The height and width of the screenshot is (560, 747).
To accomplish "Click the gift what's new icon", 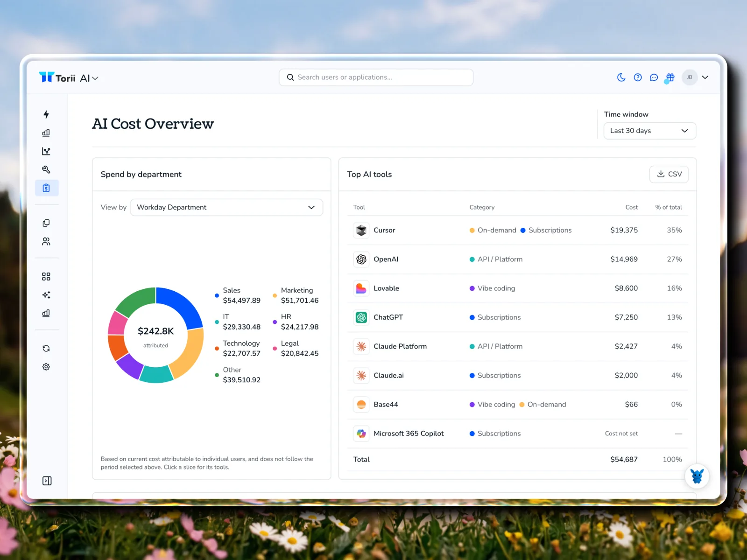I will (670, 77).
